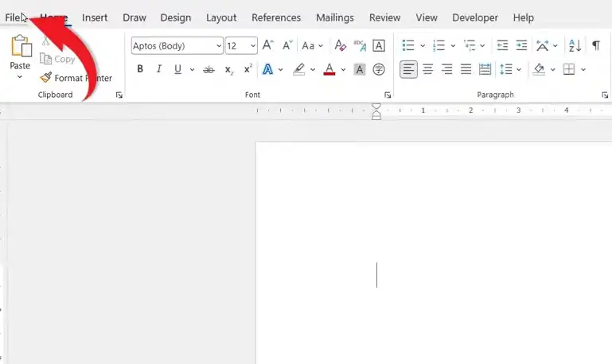Click the Asian Layout icon
Screen dimensions: 612x364
tap(543, 45)
